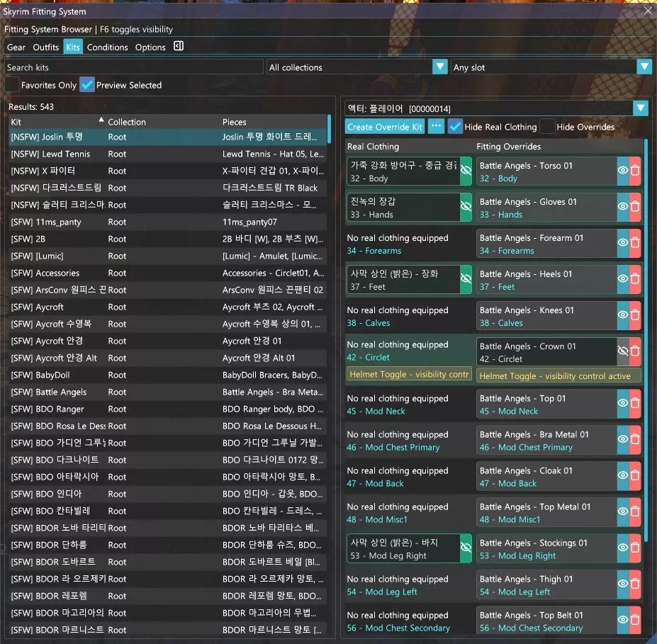
Task: Open the Conditions tab
Action: 107,47
